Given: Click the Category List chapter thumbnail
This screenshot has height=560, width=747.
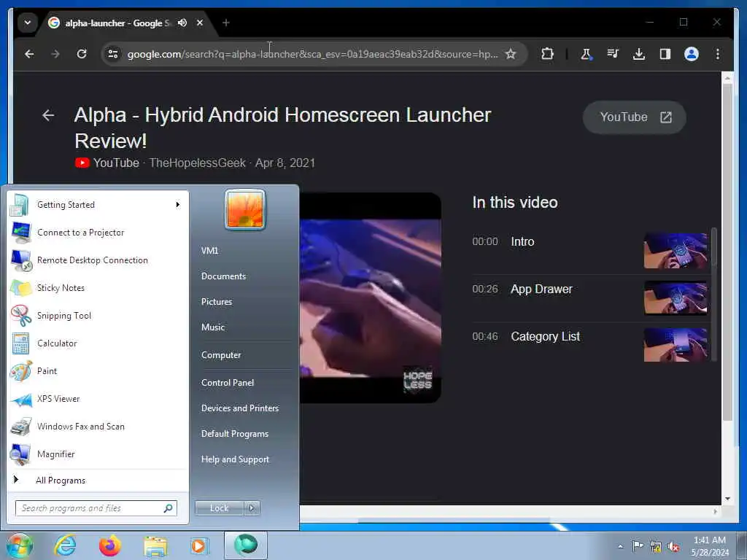Looking at the screenshot, I should click(675, 345).
